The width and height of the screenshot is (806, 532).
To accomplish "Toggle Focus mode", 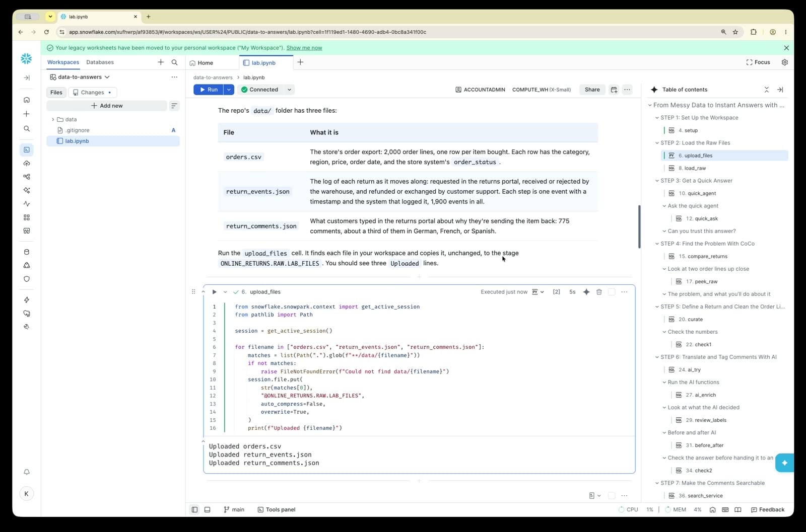I will click(x=758, y=62).
